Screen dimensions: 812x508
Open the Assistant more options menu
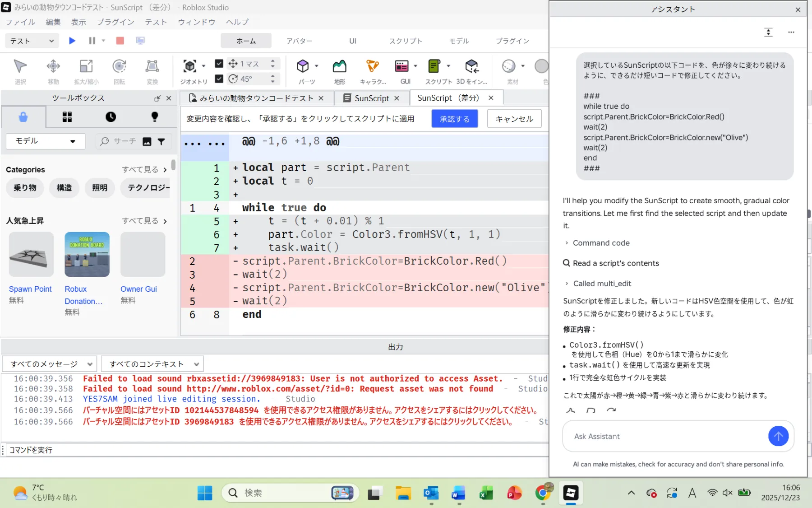(x=791, y=32)
